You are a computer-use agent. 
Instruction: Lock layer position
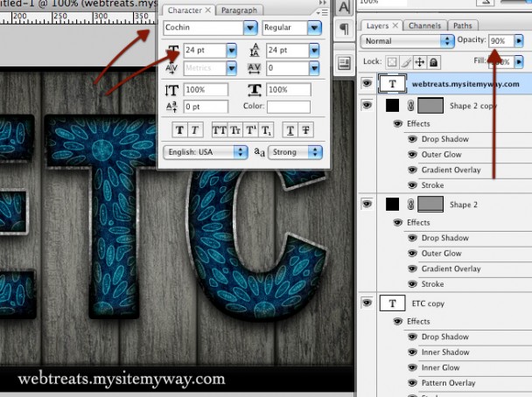(x=420, y=62)
